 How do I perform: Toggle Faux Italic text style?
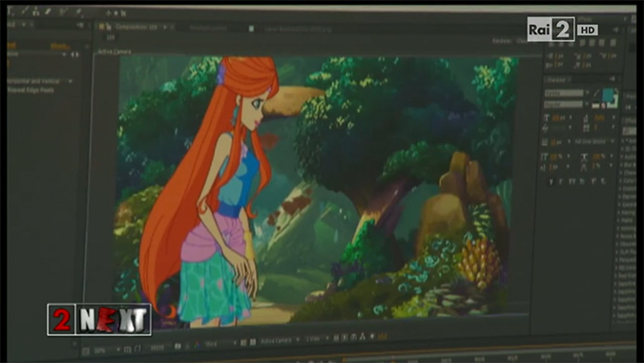(x=561, y=181)
